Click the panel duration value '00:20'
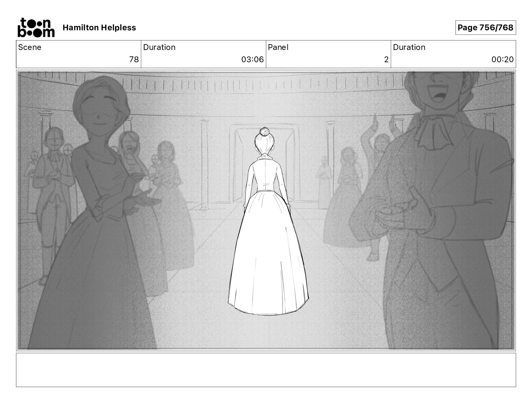Viewport: 532px width, 411px height. [x=502, y=60]
